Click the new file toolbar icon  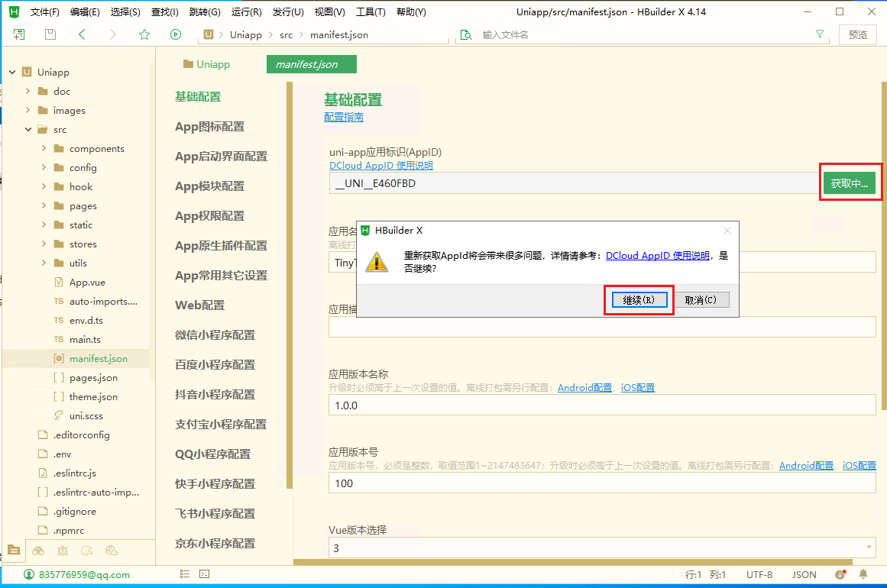[18, 34]
